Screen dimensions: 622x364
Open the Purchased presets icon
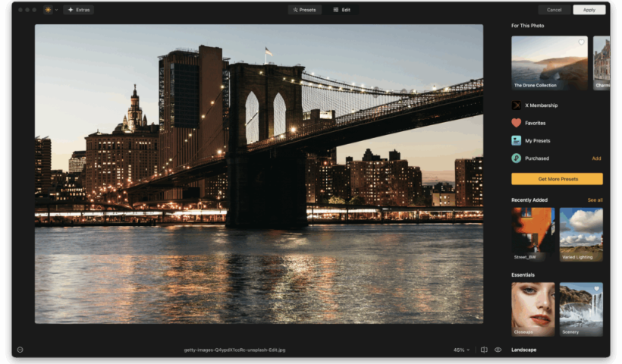[517, 158]
